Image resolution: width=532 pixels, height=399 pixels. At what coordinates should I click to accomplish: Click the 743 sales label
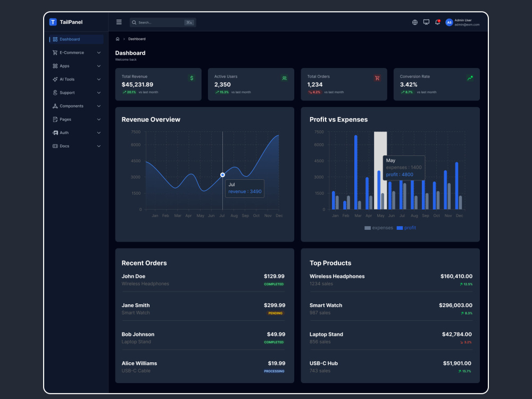click(320, 371)
